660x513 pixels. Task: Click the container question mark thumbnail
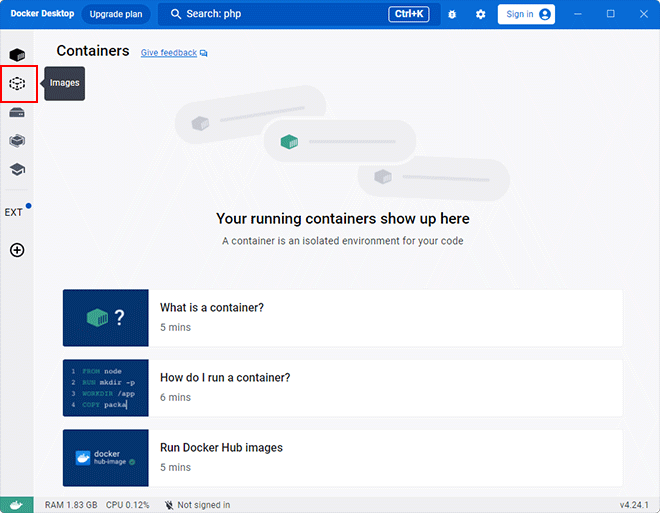click(x=106, y=318)
